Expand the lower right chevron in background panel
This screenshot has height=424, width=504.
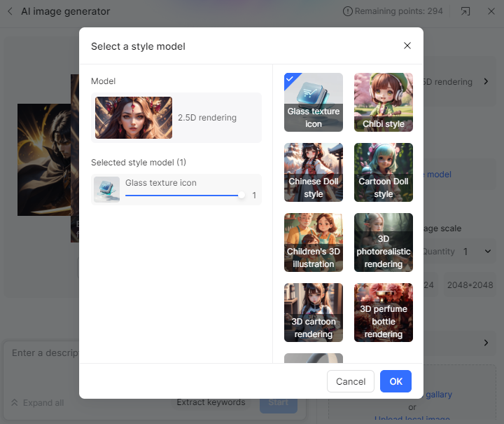(486, 343)
